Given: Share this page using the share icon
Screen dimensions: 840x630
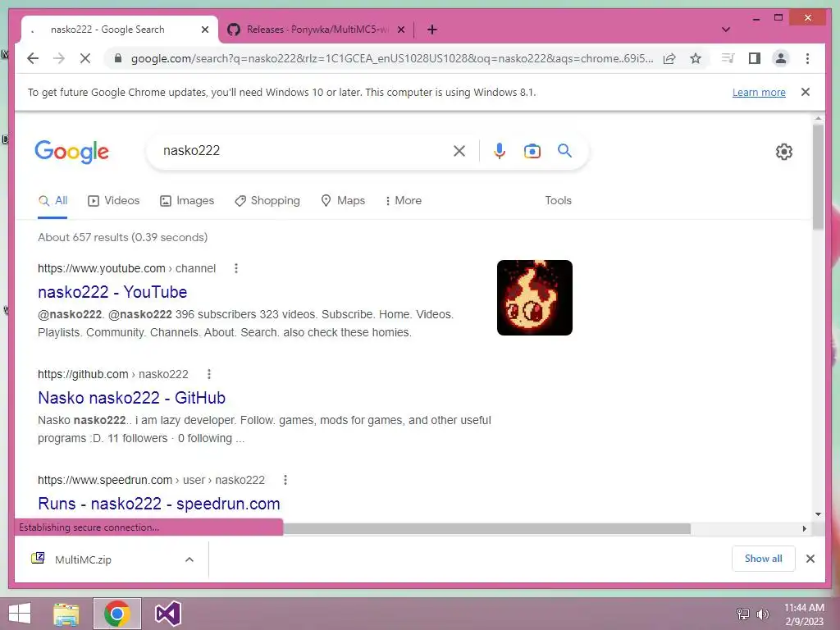Looking at the screenshot, I should point(669,58).
